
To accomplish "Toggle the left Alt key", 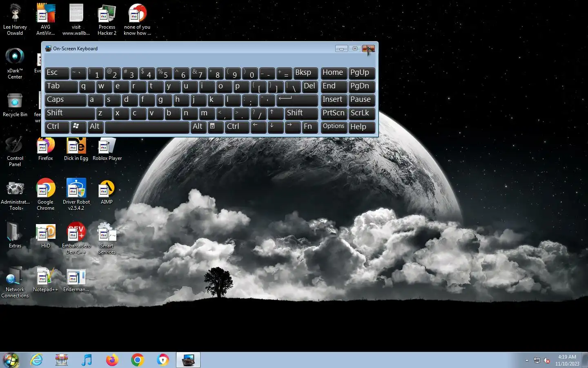I will coord(96,127).
